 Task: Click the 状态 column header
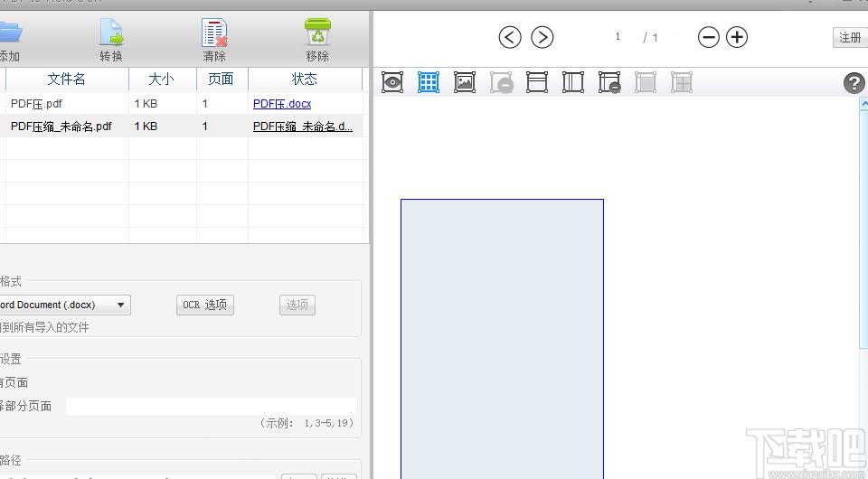pyautogui.click(x=305, y=80)
